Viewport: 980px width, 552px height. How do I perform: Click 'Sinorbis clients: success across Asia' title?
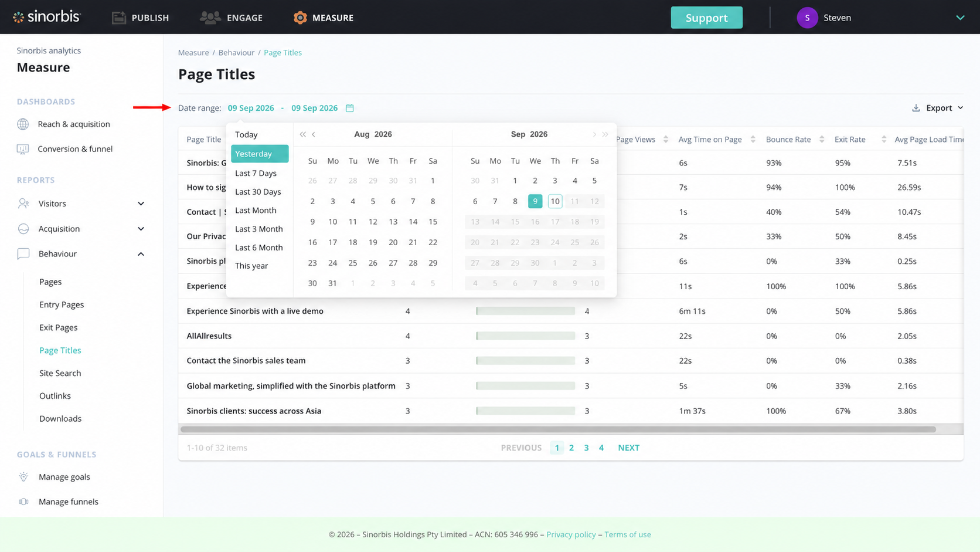(x=254, y=411)
